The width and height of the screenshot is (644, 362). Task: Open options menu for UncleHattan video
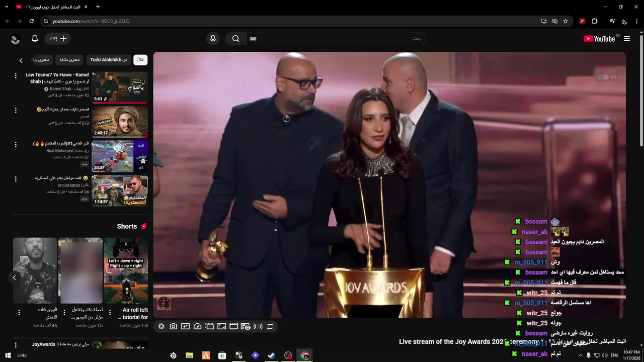click(16, 179)
